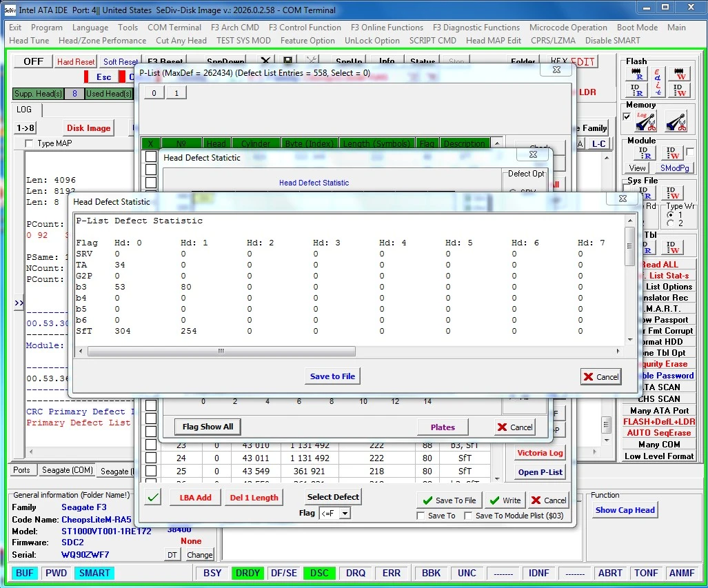Close the P-List window
Screen dimensions: 708x588
(557, 70)
